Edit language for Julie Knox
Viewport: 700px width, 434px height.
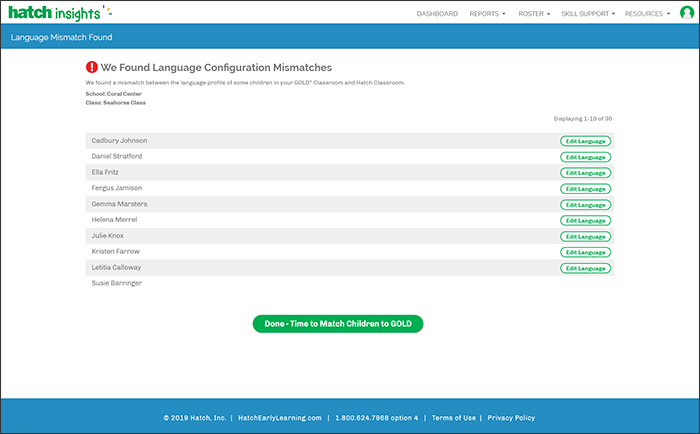(585, 237)
